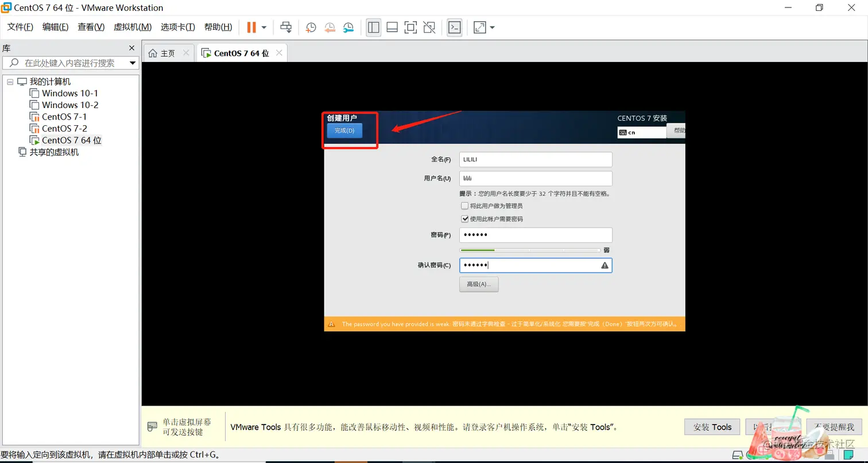Select CentOS 7 64 位 in library tree
This screenshot has height=463, width=868.
coord(71,140)
